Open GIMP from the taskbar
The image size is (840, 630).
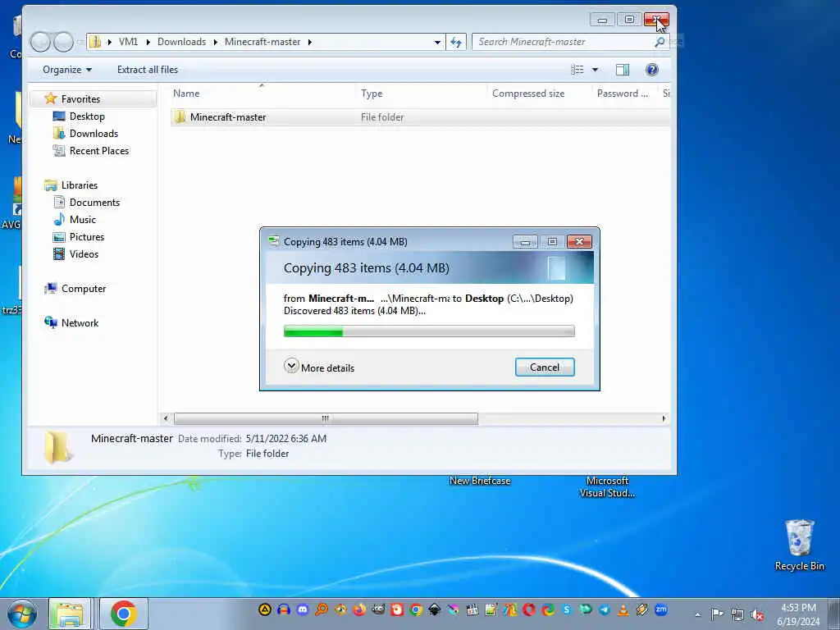tap(378, 609)
